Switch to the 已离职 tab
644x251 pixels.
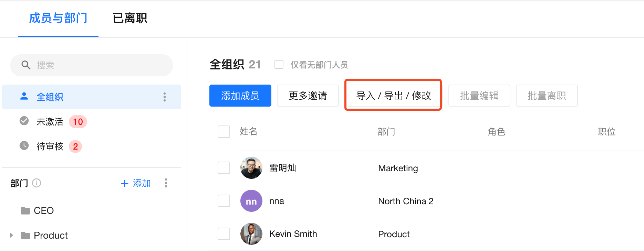(130, 18)
